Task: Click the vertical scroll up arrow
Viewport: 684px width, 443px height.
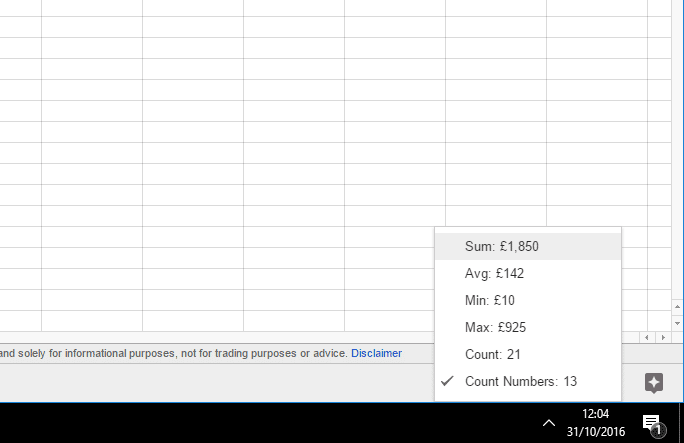Action: [677, 307]
